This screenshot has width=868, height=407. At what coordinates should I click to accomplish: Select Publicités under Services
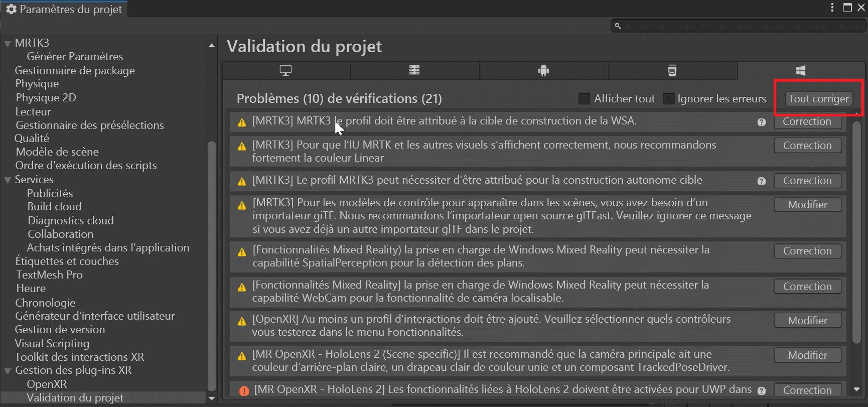[x=50, y=193]
